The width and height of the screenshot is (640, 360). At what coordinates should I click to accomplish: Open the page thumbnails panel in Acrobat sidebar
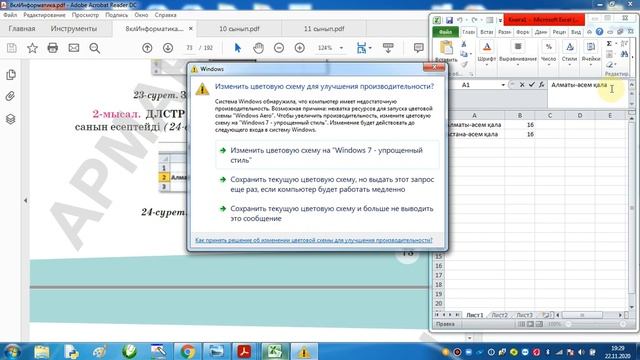pyautogui.click(x=11, y=75)
